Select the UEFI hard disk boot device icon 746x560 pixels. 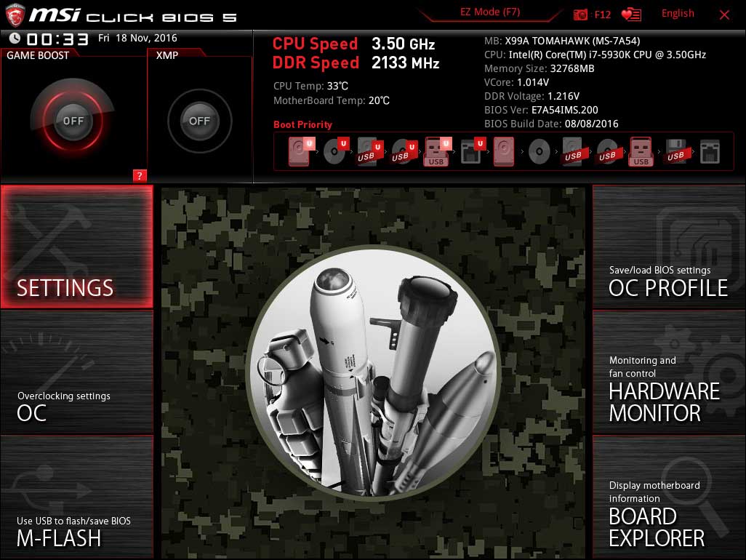pyautogui.click(x=301, y=151)
